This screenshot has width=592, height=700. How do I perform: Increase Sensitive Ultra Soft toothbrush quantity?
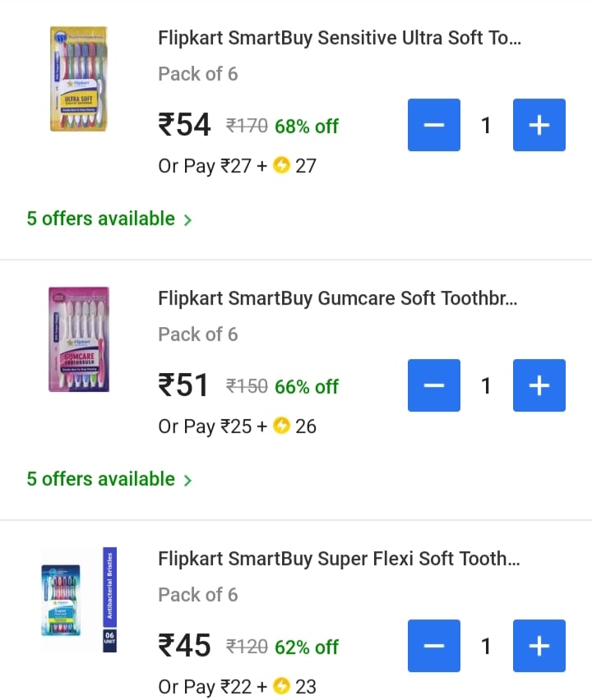point(539,125)
